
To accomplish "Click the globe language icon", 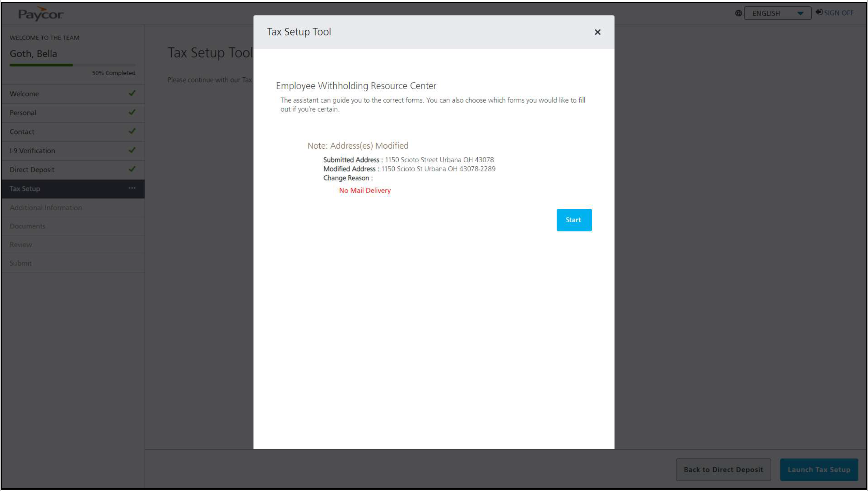I will pyautogui.click(x=738, y=13).
